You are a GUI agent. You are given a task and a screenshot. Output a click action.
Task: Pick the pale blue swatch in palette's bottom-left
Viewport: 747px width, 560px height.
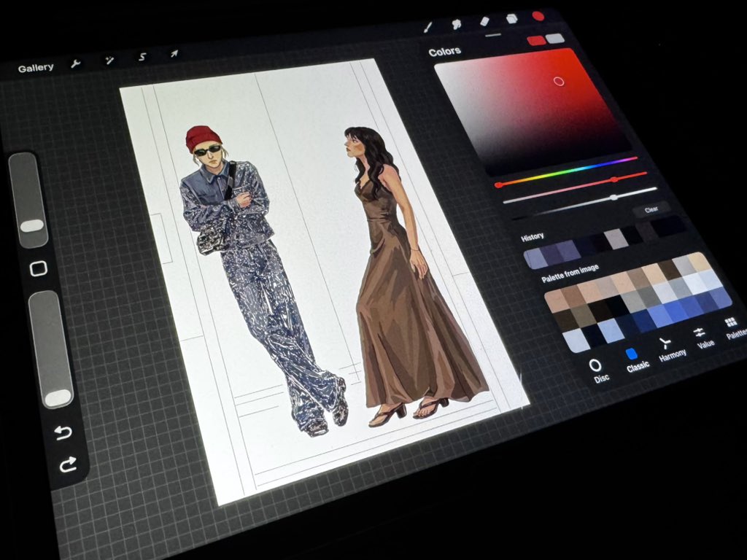tap(576, 341)
